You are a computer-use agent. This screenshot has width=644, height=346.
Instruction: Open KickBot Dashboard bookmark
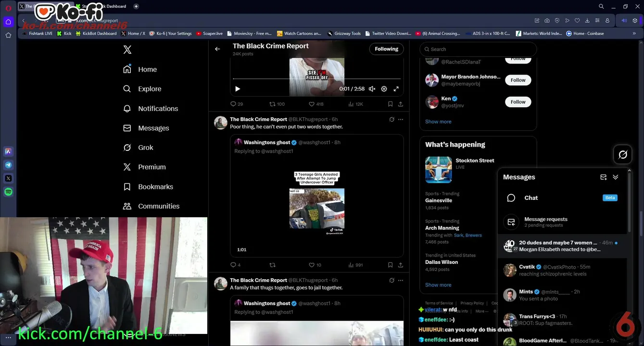[96, 34]
